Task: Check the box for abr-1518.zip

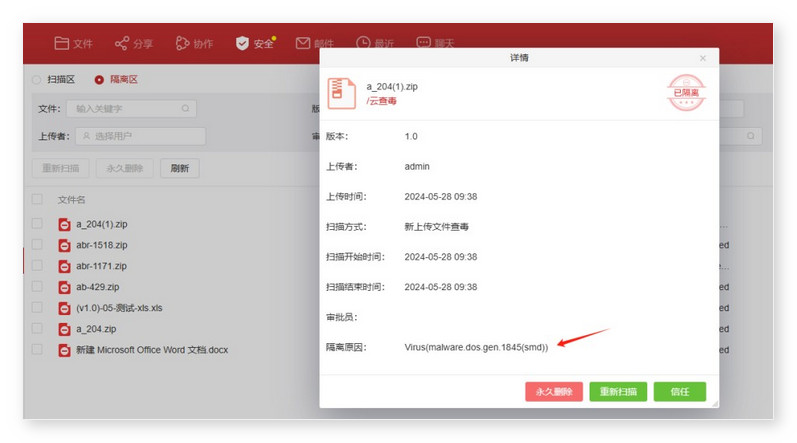Action: tap(37, 244)
